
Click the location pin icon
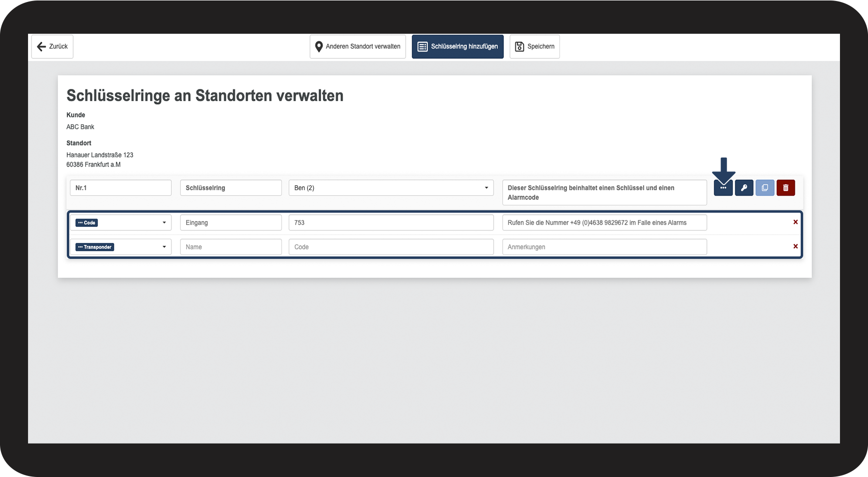[x=319, y=47]
